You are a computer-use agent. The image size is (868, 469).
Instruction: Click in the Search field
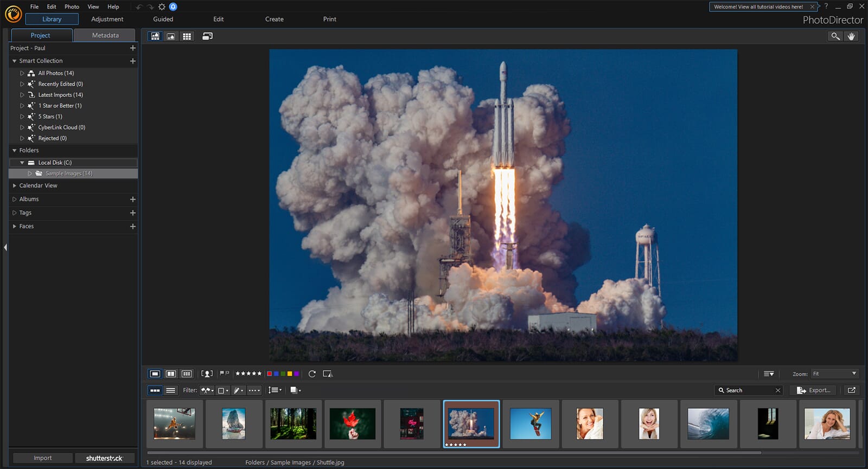point(749,390)
